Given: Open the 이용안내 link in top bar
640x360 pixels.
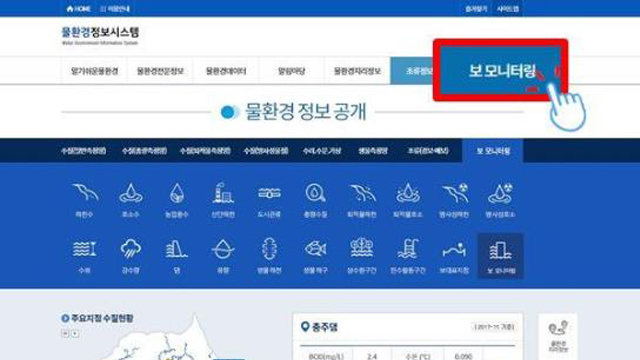Looking at the screenshot, I should (115, 9).
